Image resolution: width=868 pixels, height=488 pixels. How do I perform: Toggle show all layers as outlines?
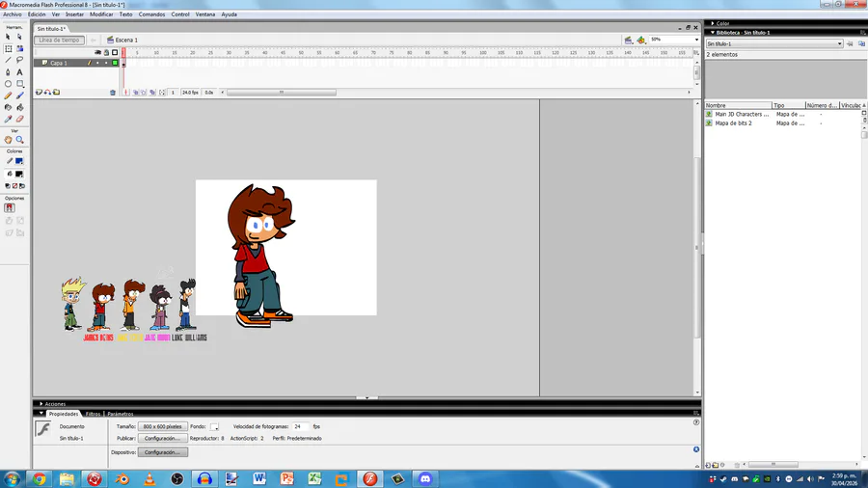[x=115, y=53]
